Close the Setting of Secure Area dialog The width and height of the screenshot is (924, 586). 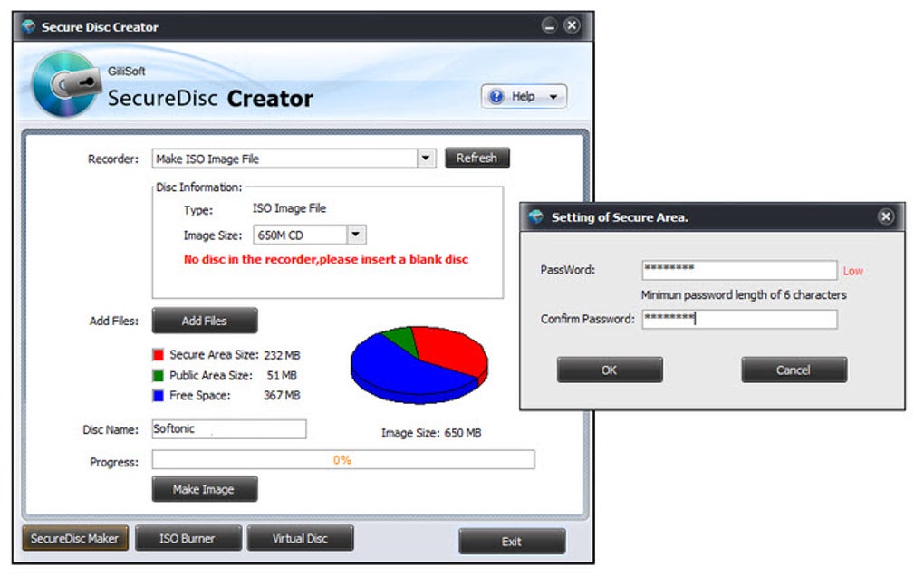[x=886, y=216]
